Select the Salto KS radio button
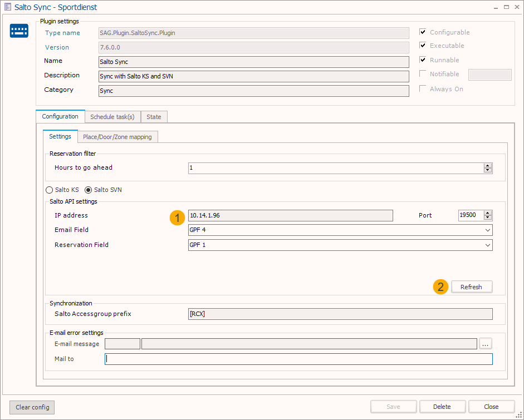The width and height of the screenshot is (524, 420). click(50, 190)
